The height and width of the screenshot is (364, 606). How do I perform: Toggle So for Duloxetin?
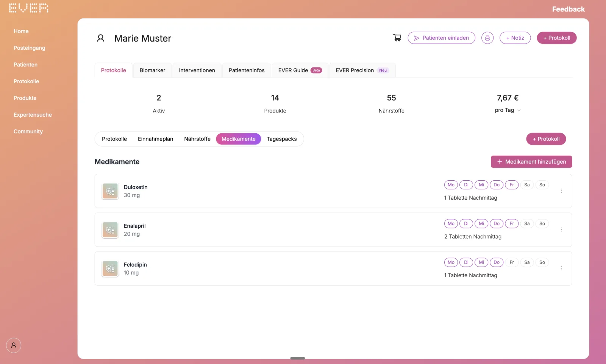coord(542,185)
